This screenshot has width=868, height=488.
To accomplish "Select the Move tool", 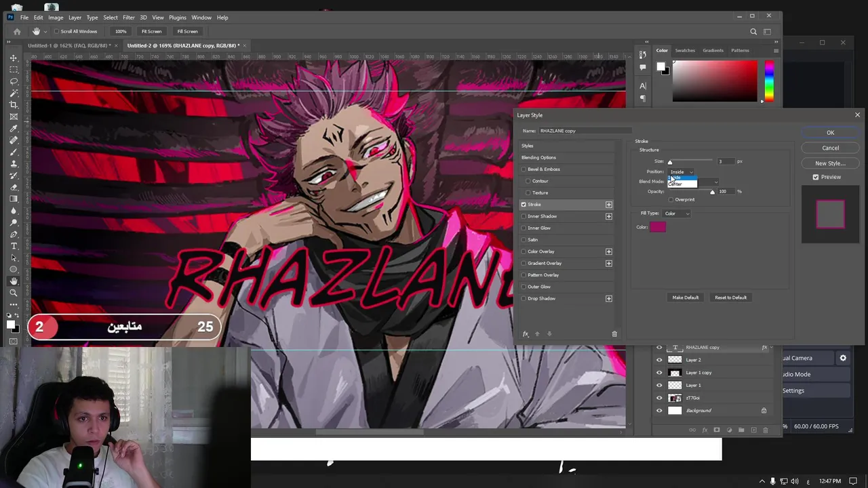I will click(14, 58).
